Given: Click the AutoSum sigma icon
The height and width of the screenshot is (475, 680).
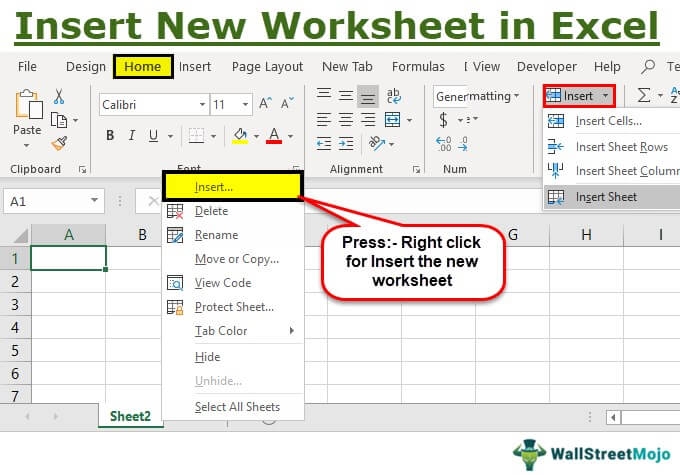Looking at the screenshot, I should tap(644, 96).
